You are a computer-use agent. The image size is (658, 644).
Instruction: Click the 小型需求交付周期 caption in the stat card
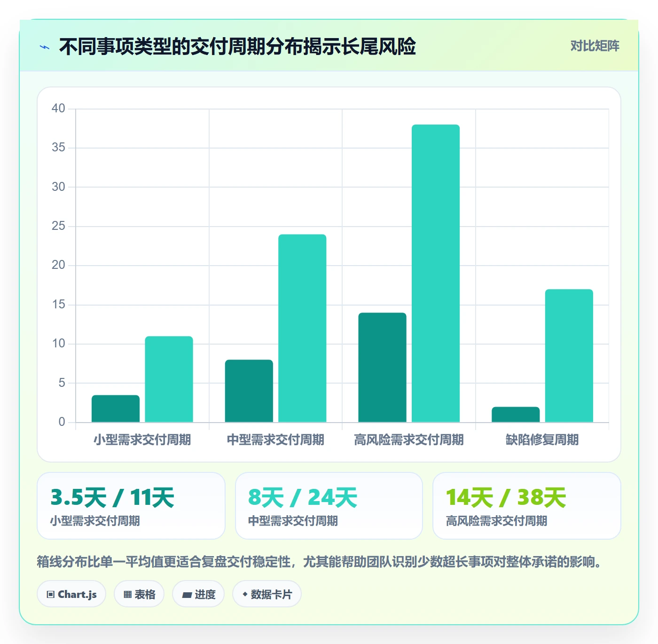click(x=95, y=521)
